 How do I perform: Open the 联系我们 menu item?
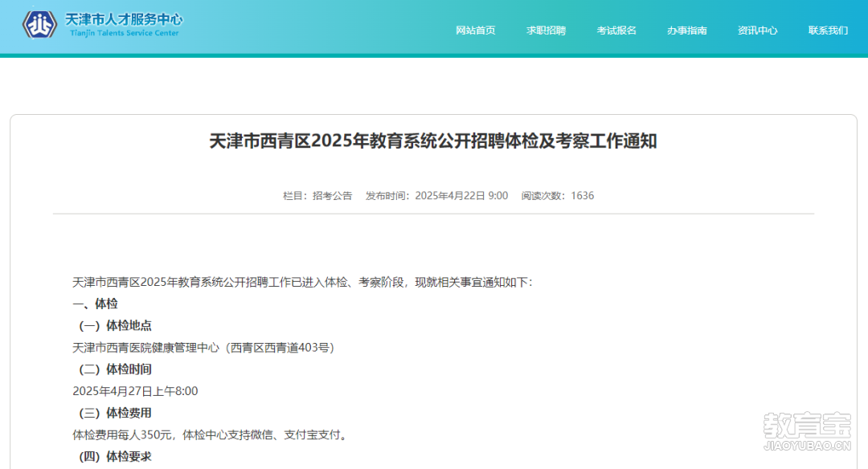(x=828, y=31)
